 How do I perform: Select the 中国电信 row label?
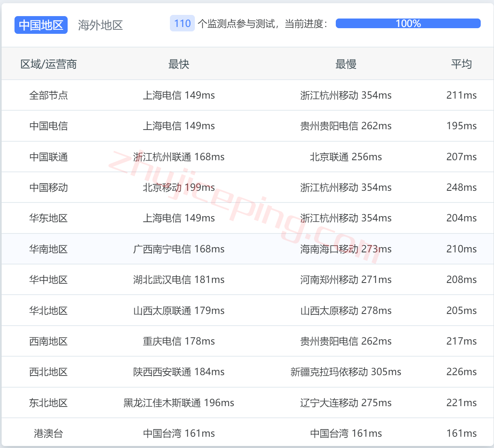pos(49,126)
